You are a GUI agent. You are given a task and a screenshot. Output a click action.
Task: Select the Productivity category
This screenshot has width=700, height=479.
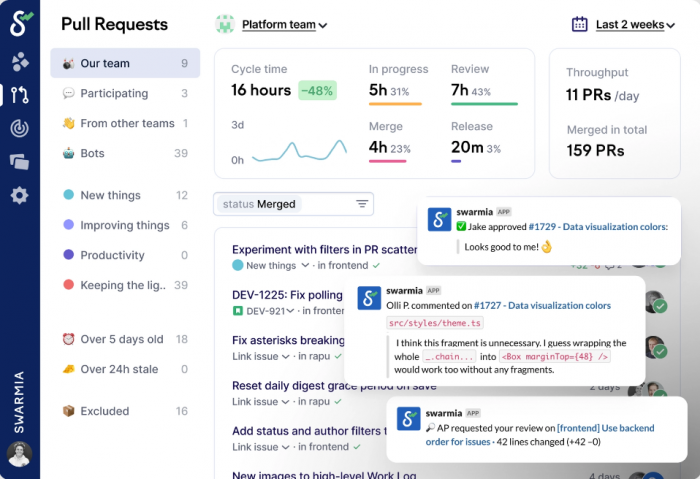[125, 255]
